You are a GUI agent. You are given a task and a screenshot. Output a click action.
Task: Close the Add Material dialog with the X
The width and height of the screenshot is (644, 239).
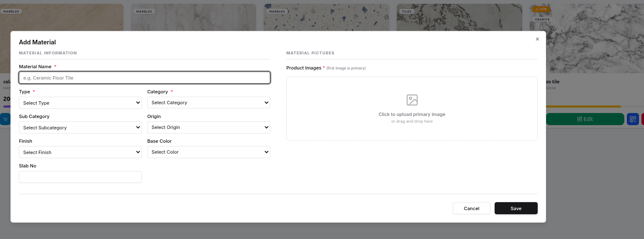[x=537, y=39]
